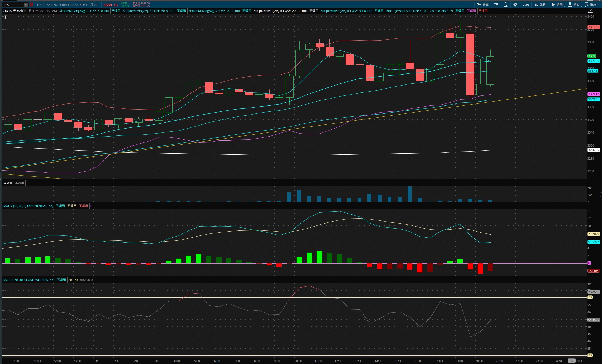Click the magenta 不适用 label after BollingerBands

click(471, 11)
